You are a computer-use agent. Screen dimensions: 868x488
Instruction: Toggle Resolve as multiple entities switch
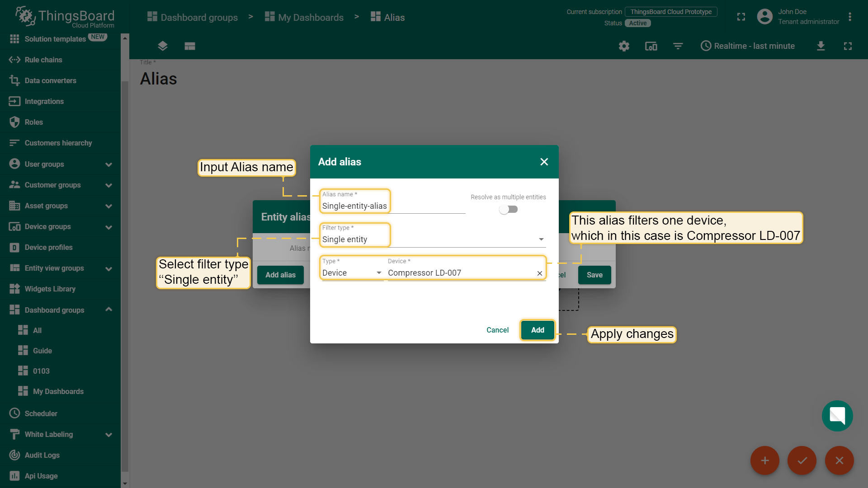pyautogui.click(x=508, y=209)
